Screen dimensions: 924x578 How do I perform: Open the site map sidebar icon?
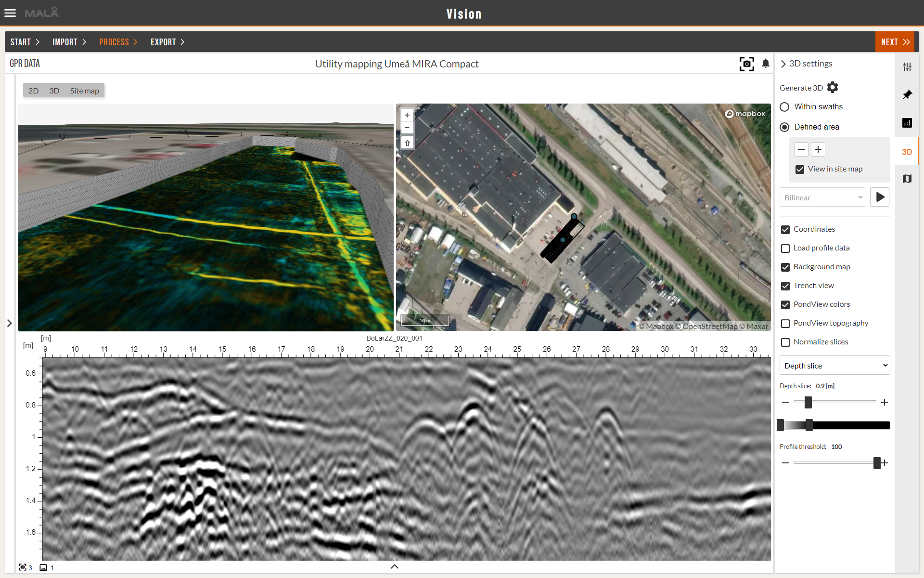(x=907, y=179)
